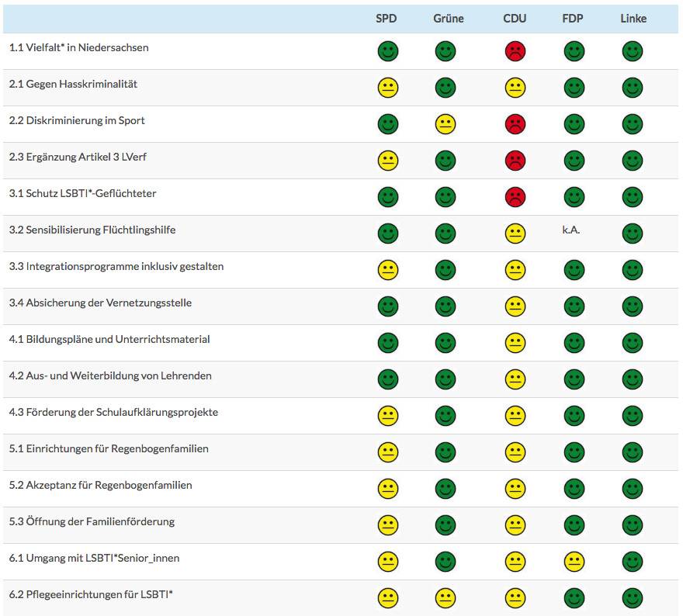The width and height of the screenshot is (683, 616).
Task: Select row label 4.1 Bildungspläne und Unterrichtsmaterial
Action: (109, 339)
